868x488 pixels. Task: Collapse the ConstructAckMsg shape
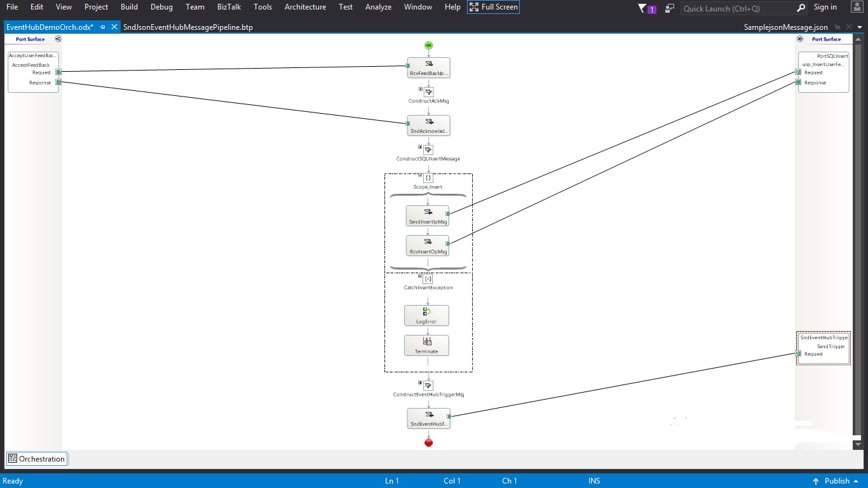tap(421, 89)
